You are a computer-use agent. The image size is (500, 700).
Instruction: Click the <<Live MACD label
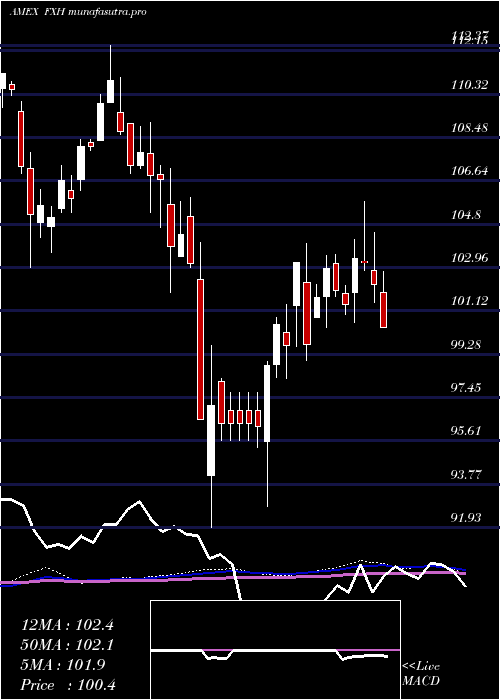point(421,673)
